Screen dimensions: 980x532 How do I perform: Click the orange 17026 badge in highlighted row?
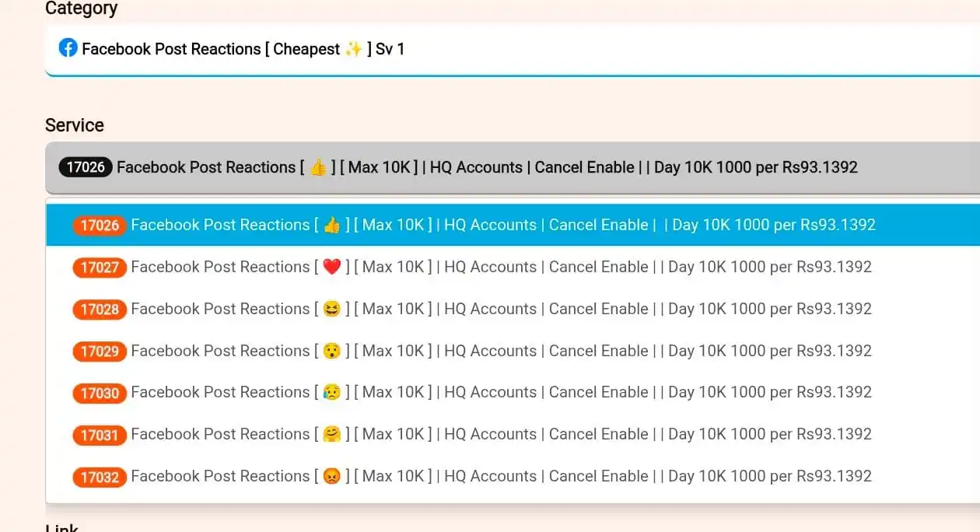100,226
